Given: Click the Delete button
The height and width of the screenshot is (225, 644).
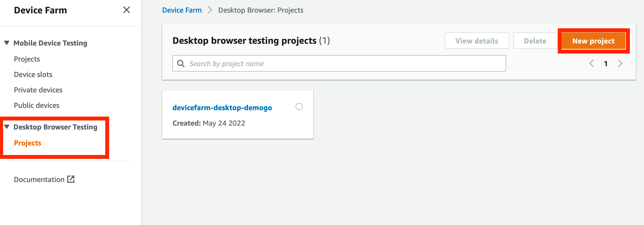Looking at the screenshot, I should 535,41.
